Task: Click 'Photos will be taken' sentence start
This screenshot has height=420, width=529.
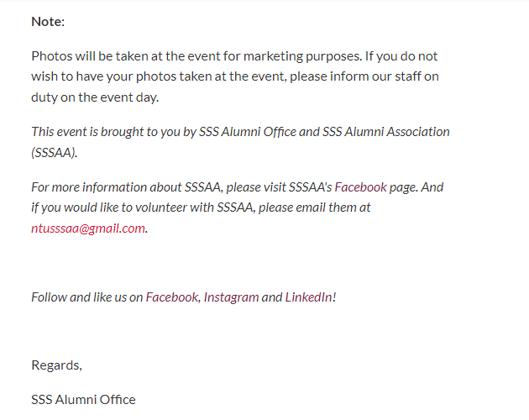Action: pyautogui.click(x=88, y=56)
